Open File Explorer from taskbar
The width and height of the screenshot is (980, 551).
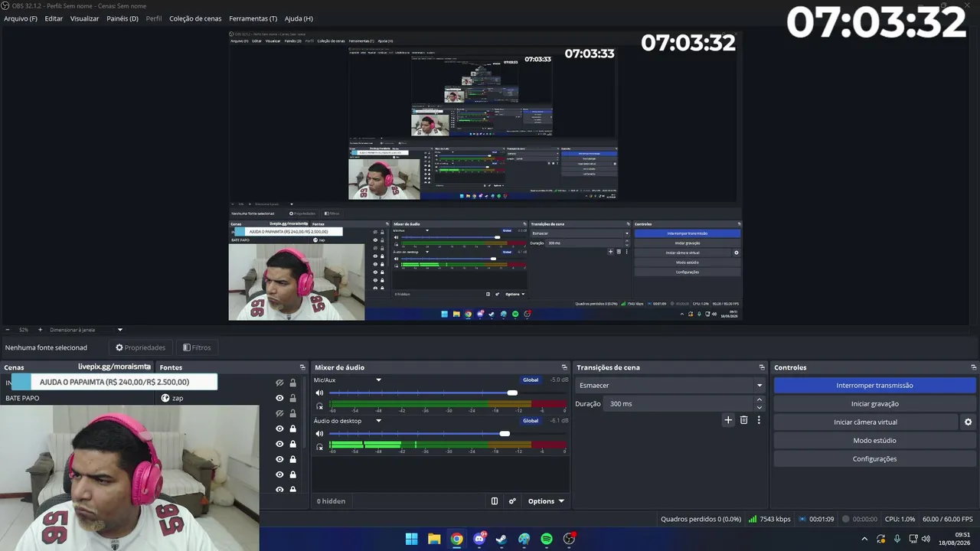coord(434,539)
